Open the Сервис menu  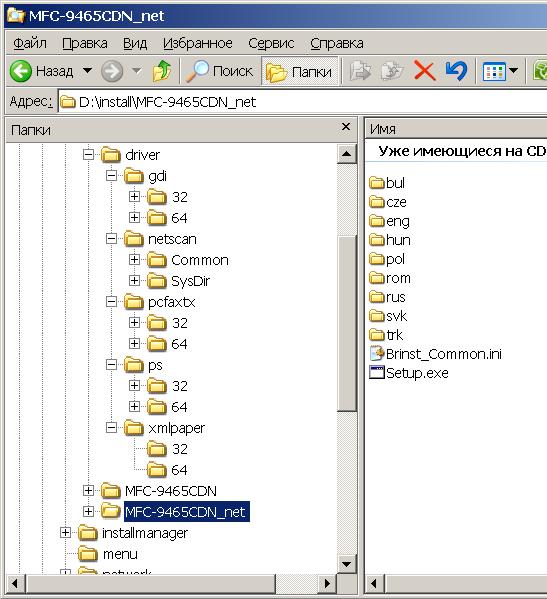pos(271,43)
